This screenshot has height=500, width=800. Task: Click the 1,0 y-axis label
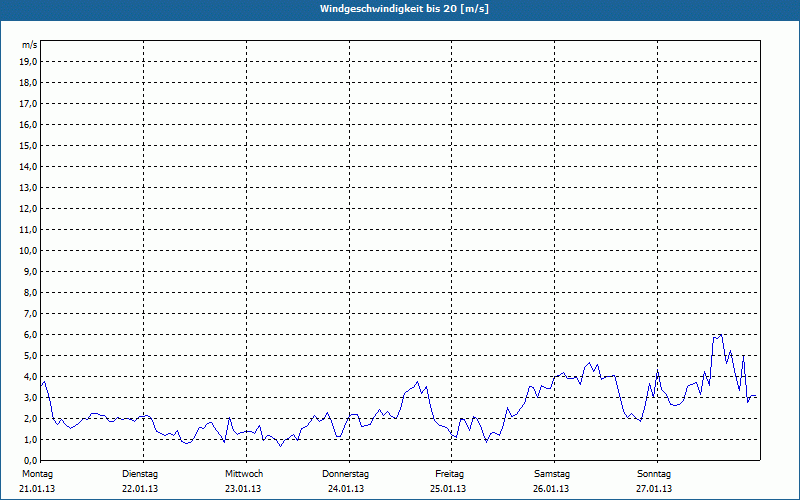[30, 440]
